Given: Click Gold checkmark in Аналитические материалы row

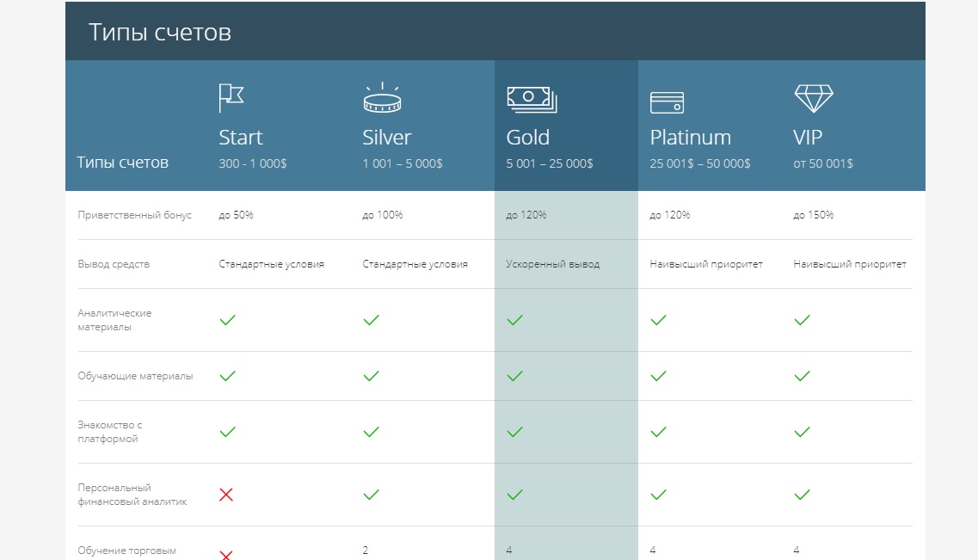Looking at the screenshot, I should click(x=514, y=320).
